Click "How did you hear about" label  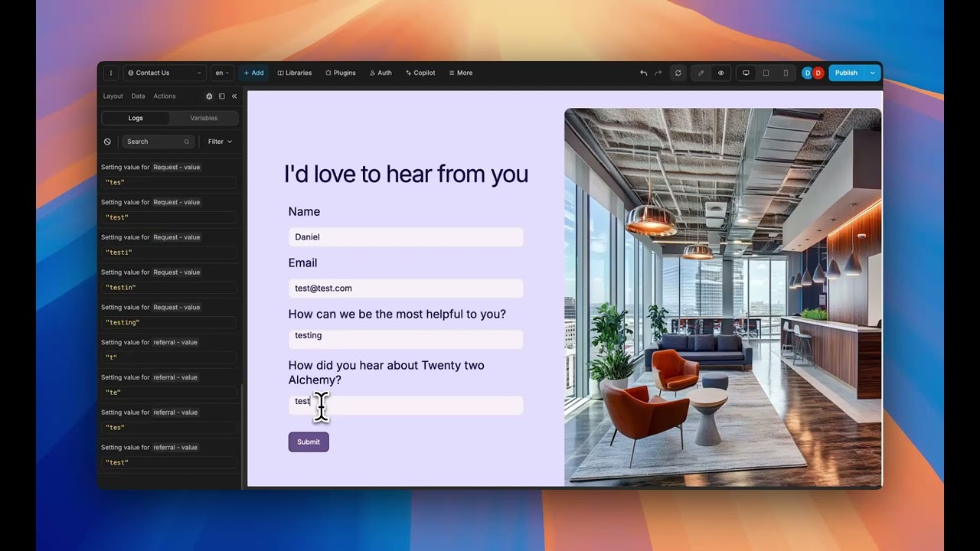point(386,373)
